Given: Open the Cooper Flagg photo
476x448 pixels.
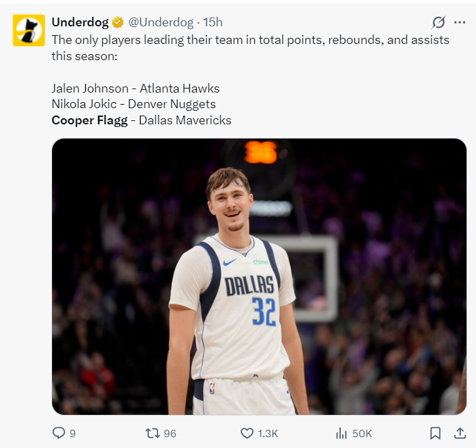Looking at the screenshot, I should point(259,276).
